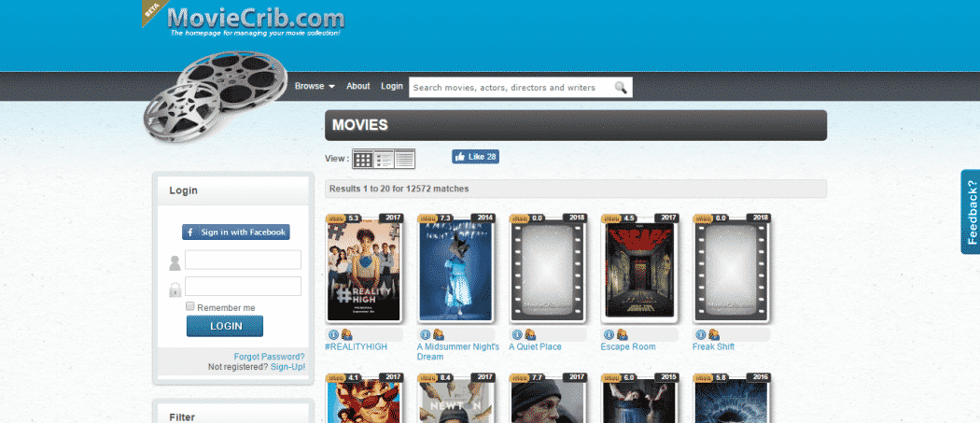This screenshot has width=980, height=423.
Task: Tick the Remember me checkbox
Action: [190, 306]
